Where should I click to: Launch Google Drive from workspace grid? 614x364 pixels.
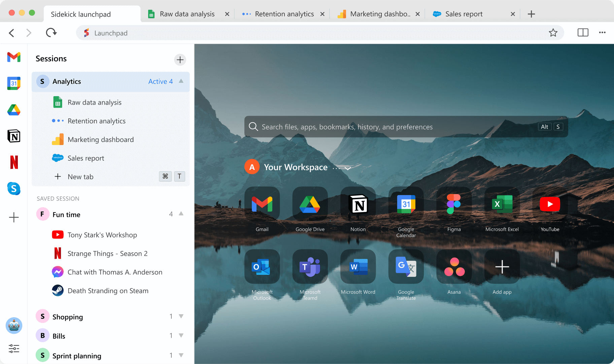pos(310,204)
